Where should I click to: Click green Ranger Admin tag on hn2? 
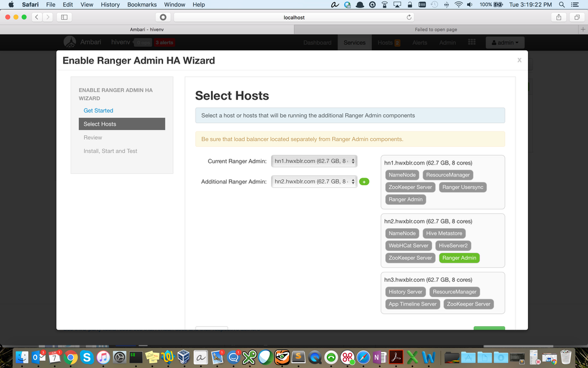pos(460,258)
